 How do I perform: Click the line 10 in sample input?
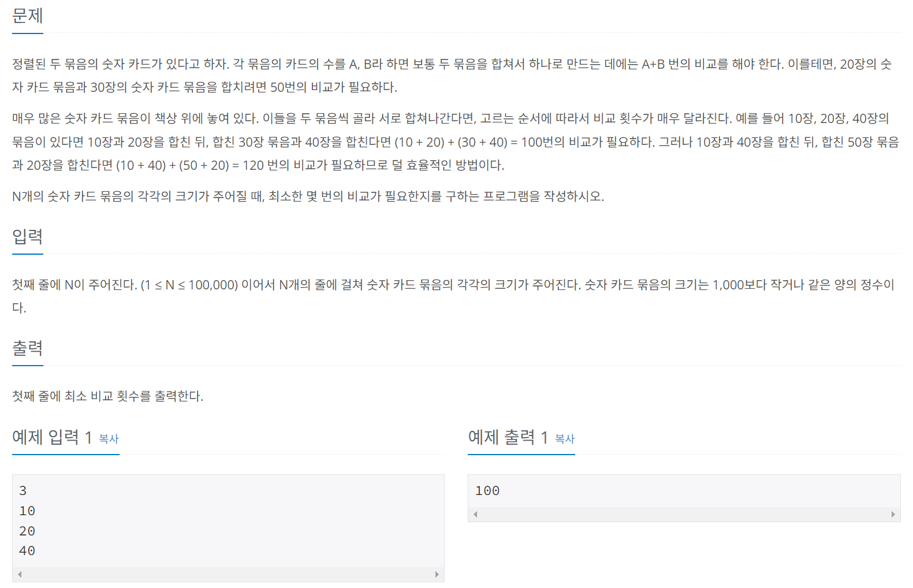[27, 511]
